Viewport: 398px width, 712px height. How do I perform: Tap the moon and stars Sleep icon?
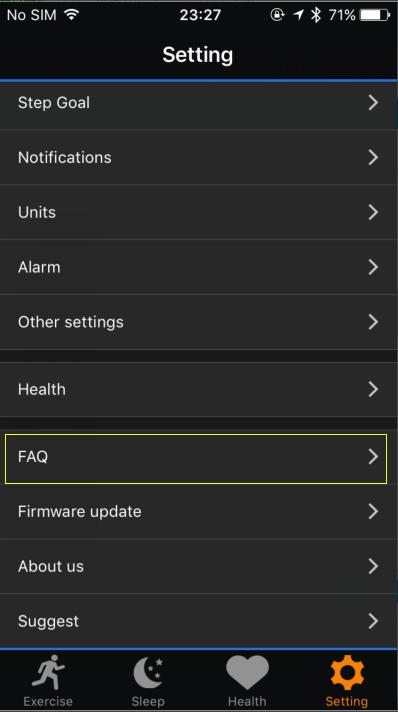point(148,673)
